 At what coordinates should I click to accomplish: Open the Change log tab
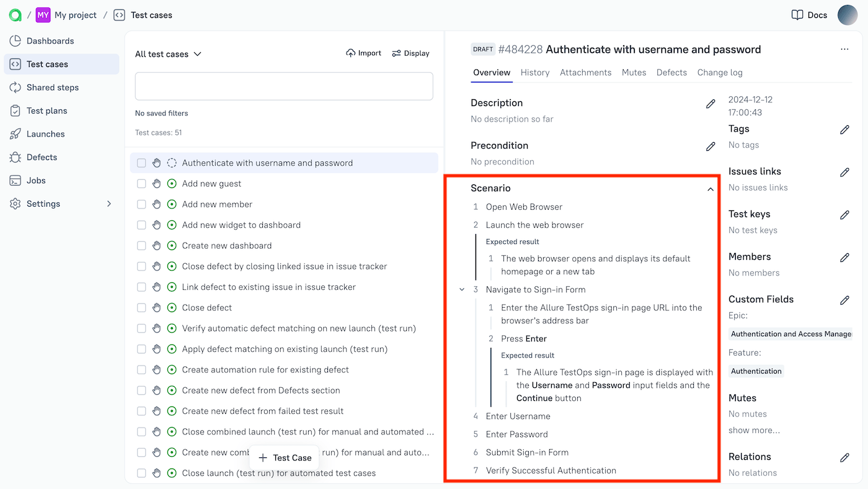[x=720, y=73]
